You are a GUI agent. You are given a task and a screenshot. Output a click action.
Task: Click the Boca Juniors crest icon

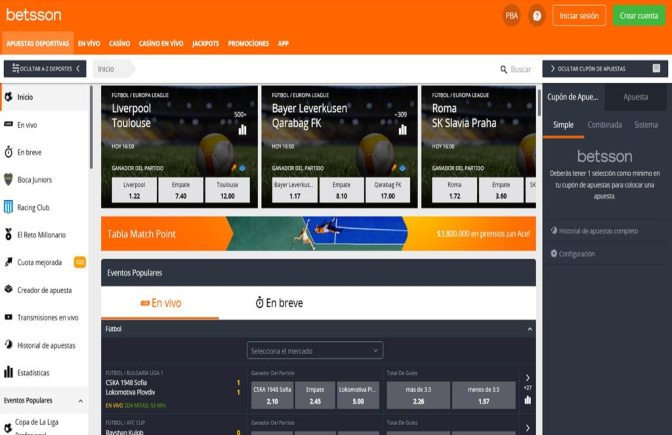click(8, 179)
